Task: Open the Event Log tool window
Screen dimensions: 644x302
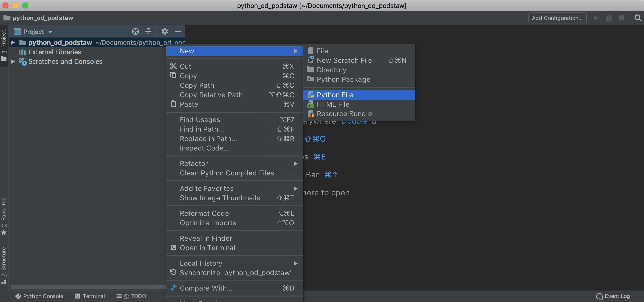Action: (613, 296)
